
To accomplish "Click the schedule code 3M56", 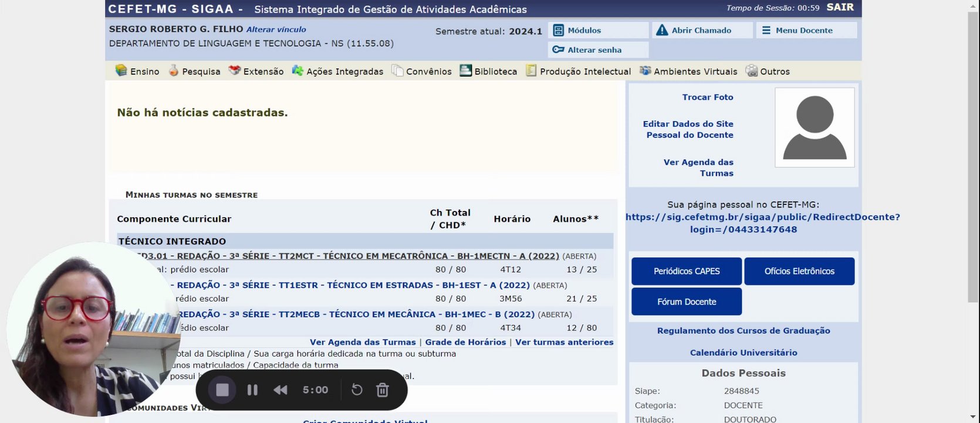I will (x=511, y=298).
